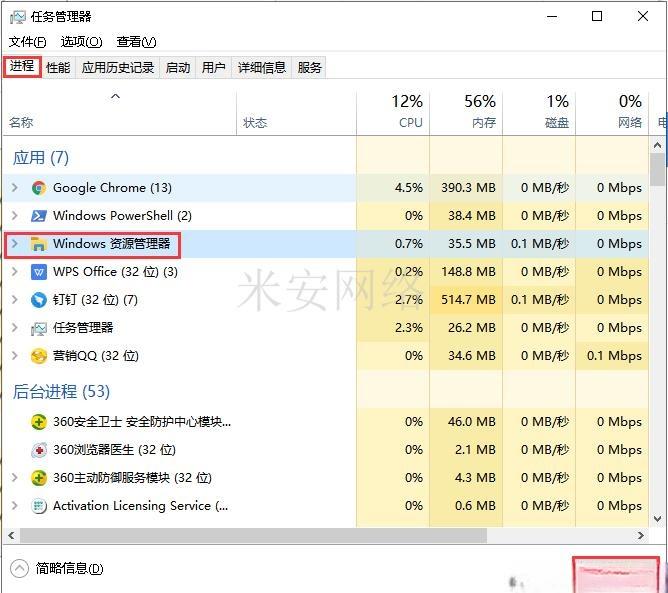Screen dimensions: 668x593
Task: Click the 4.5% CPU value
Action: click(x=409, y=188)
